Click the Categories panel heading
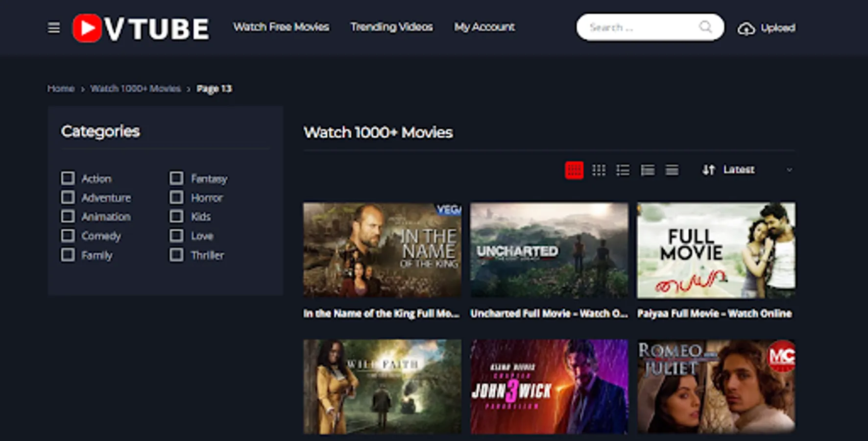This screenshot has height=441, width=868. [x=100, y=131]
